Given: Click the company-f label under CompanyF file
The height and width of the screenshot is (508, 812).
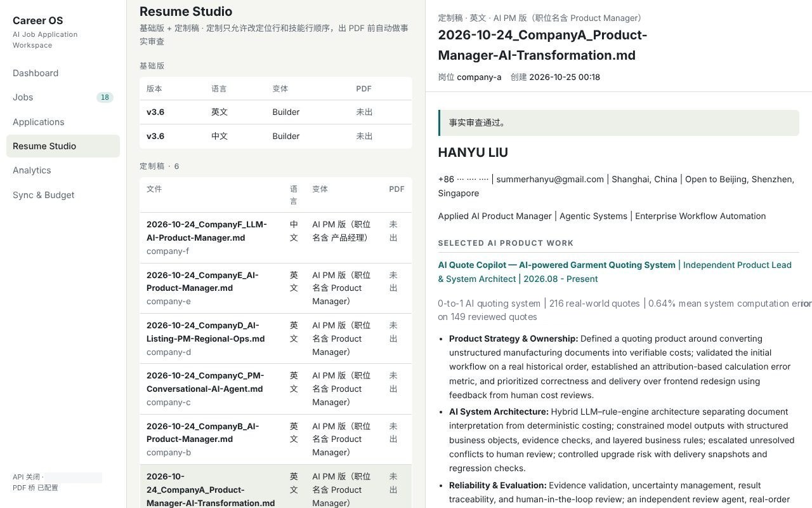Looking at the screenshot, I should pos(167,251).
